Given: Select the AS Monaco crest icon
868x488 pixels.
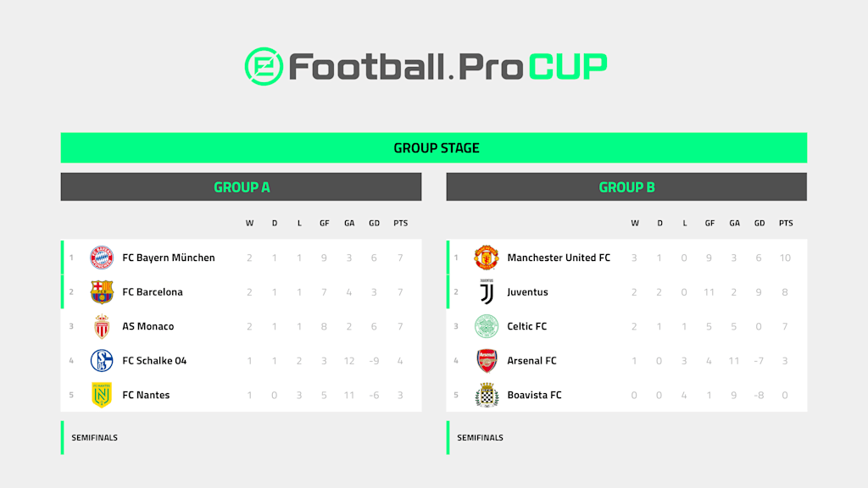Looking at the screenshot, I should click(x=102, y=326).
